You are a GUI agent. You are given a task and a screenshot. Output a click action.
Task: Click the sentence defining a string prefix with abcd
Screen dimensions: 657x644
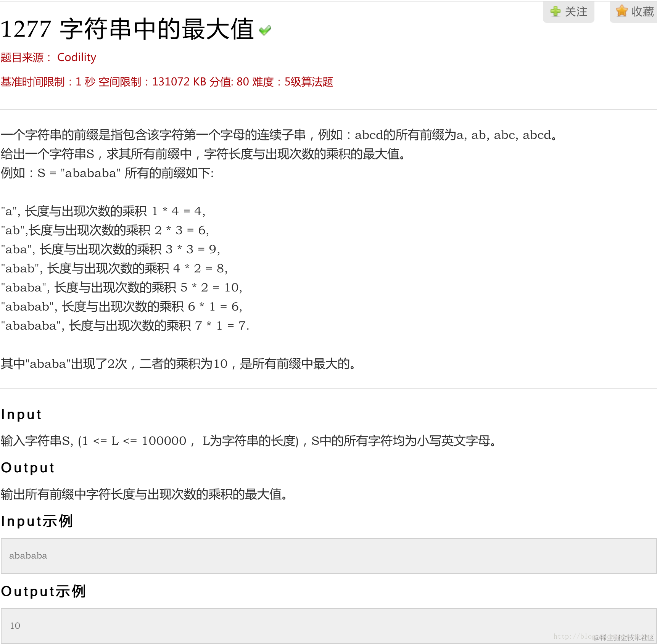click(x=280, y=135)
